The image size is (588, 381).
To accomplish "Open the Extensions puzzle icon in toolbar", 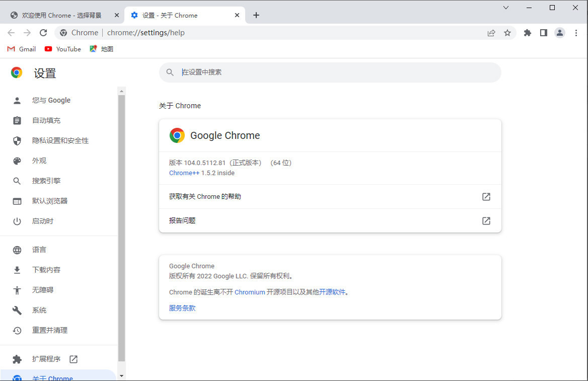I will [x=528, y=33].
